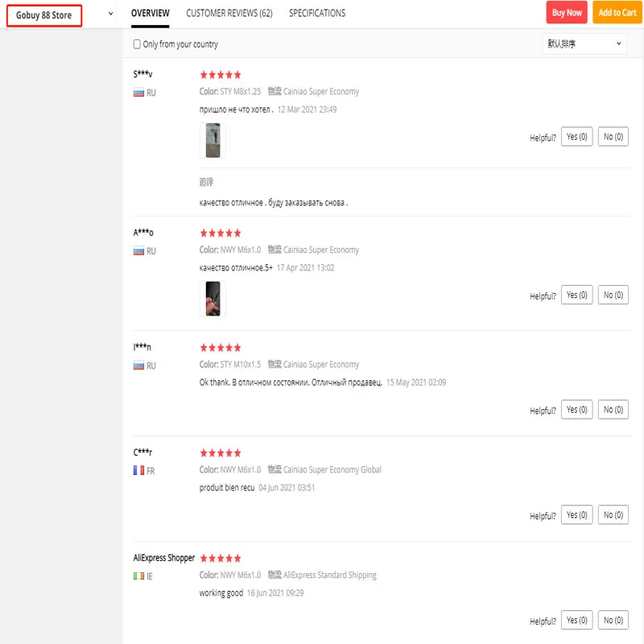Click No on A***o's review helpfulness

pyautogui.click(x=613, y=295)
